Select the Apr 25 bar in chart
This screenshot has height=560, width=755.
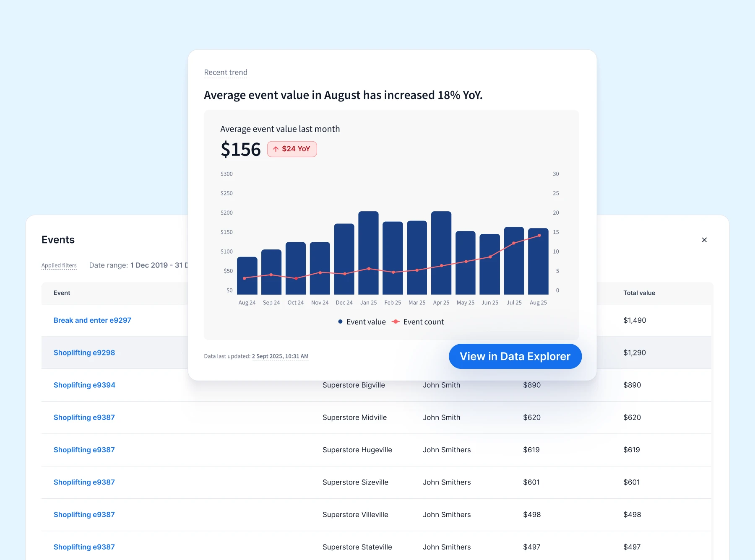441,253
